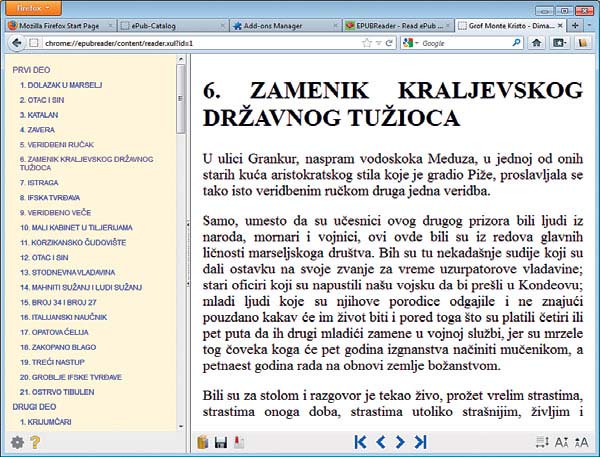The image size is (600, 457).
Task: Open the ePub catalog library icon
Action: click(203, 442)
